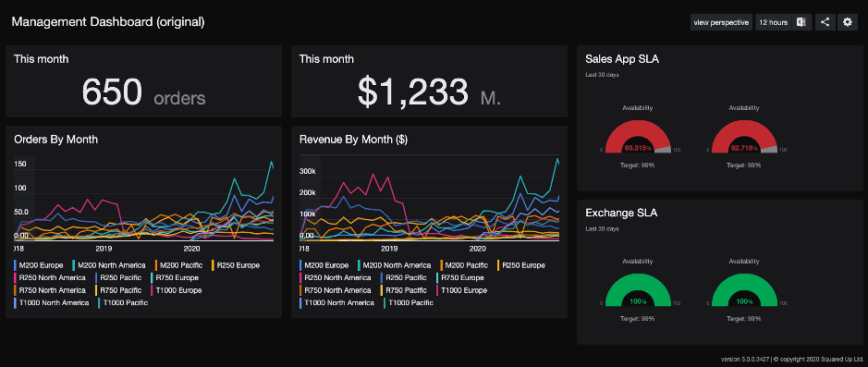Image resolution: width=868 pixels, height=367 pixels.
Task: Open the Exchange SLA tile title
Action: tap(621, 213)
